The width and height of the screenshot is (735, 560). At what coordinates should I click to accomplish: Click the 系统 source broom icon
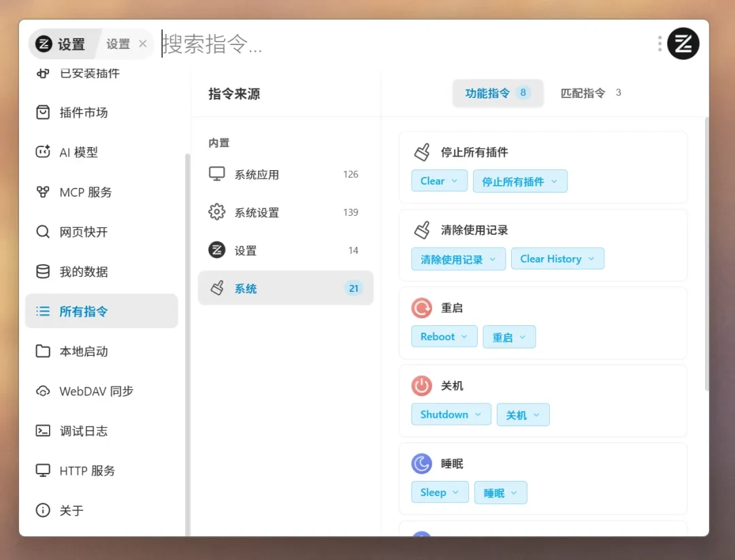pos(216,288)
